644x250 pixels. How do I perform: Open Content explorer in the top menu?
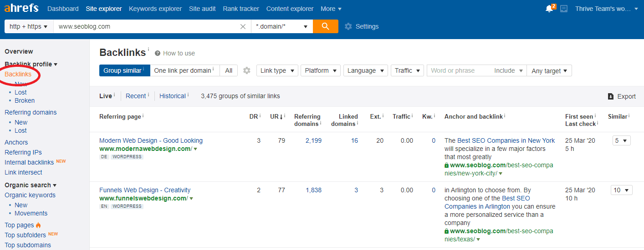290,9
